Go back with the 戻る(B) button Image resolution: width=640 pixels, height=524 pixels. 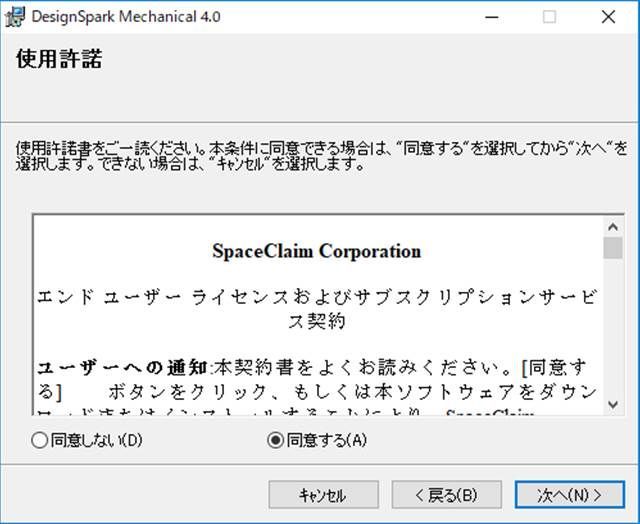click(447, 495)
